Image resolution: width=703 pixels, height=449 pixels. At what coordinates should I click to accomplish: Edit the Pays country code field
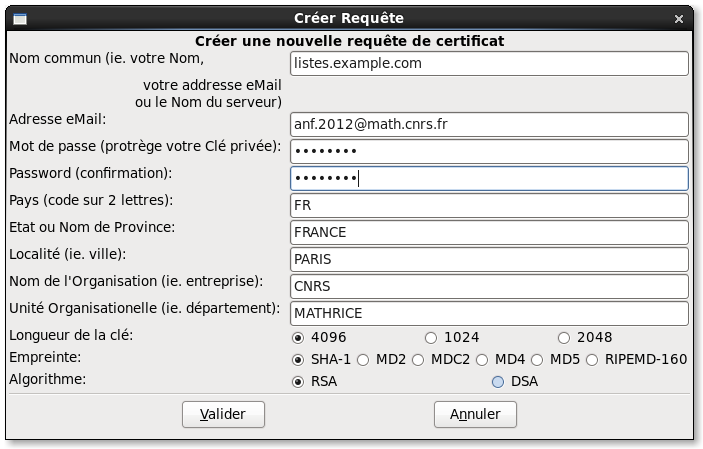point(489,205)
